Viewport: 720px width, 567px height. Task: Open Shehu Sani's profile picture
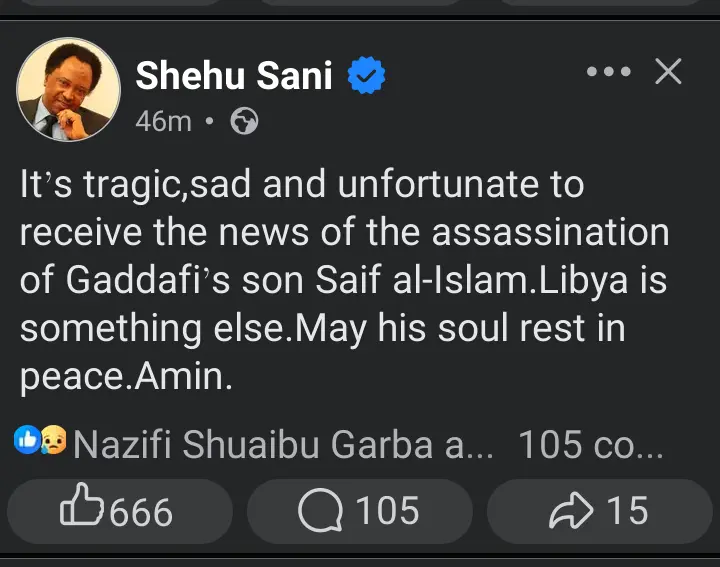pyautogui.click(x=68, y=90)
